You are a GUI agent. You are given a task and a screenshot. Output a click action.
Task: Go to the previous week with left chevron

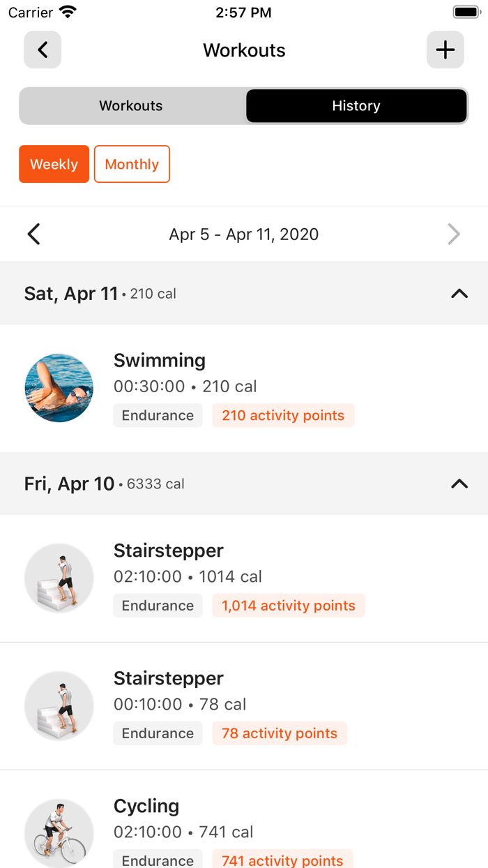tap(33, 234)
